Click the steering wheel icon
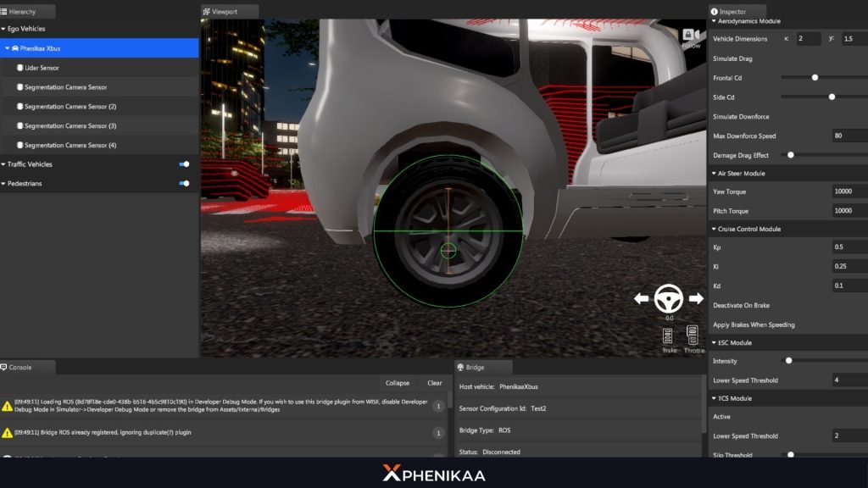The image size is (868, 488). coord(669,299)
